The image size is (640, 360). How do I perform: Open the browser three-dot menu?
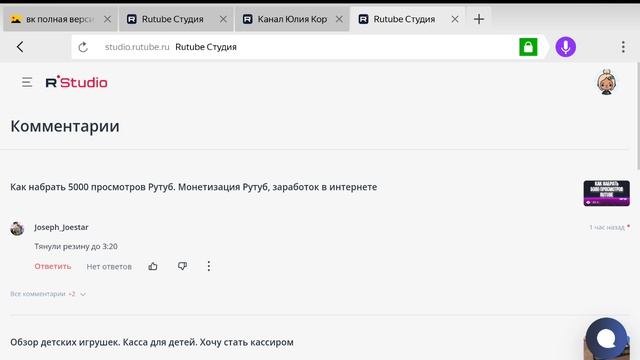tap(623, 47)
